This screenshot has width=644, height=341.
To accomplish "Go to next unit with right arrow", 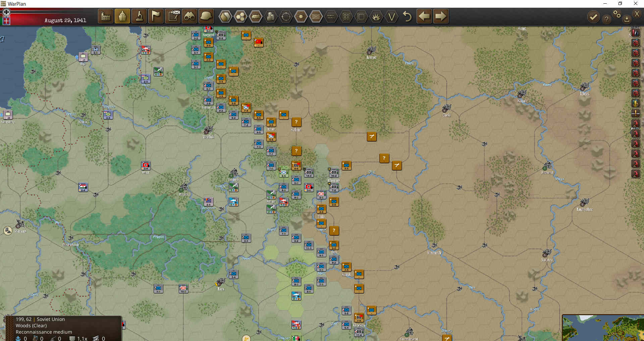I will click(441, 16).
